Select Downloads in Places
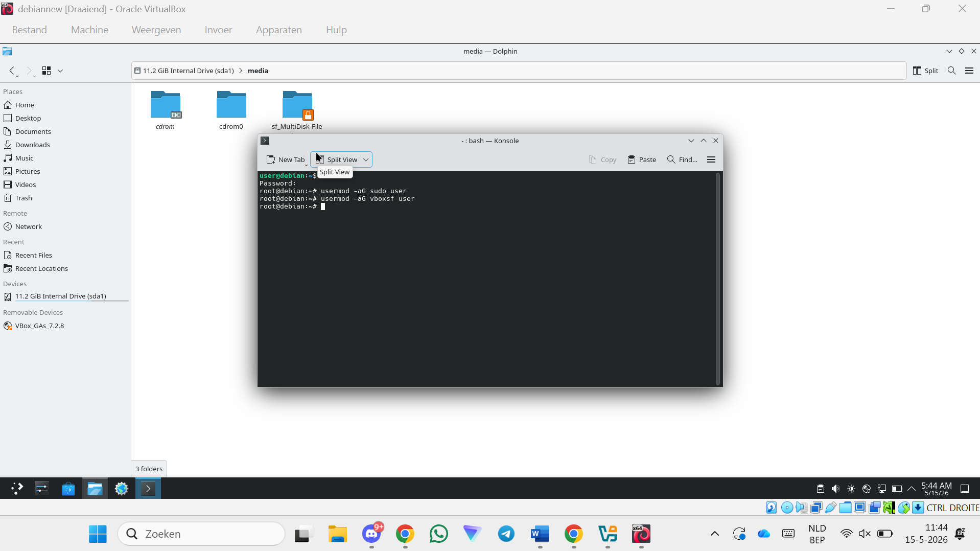Screen dimensions: 980x551 click(32, 145)
